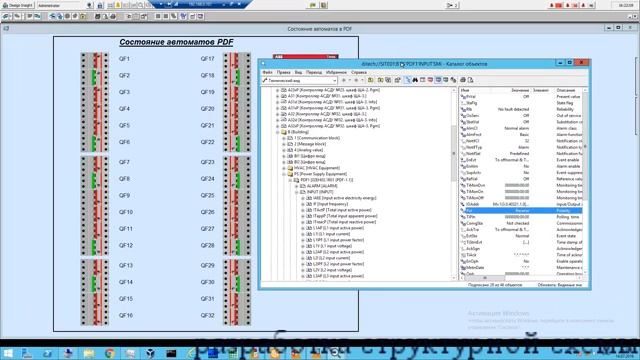Click the QF32 breaker label

tap(207, 316)
